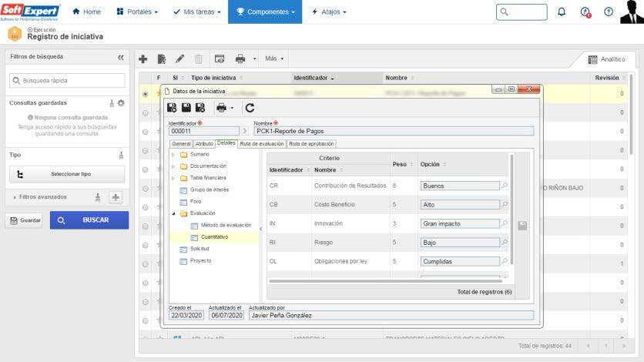Switch to Ruta de evaluación tab
This screenshot has height=362, width=644.
click(261, 143)
